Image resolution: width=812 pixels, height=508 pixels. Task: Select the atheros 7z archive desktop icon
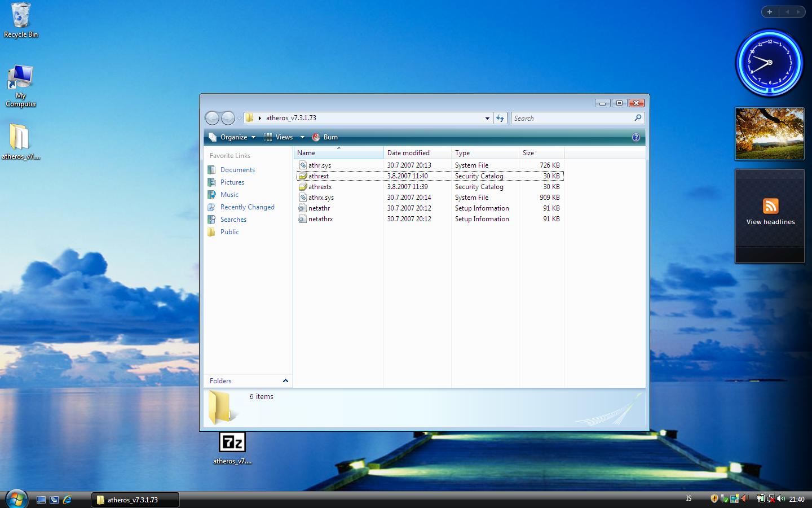[x=232, y=449]
